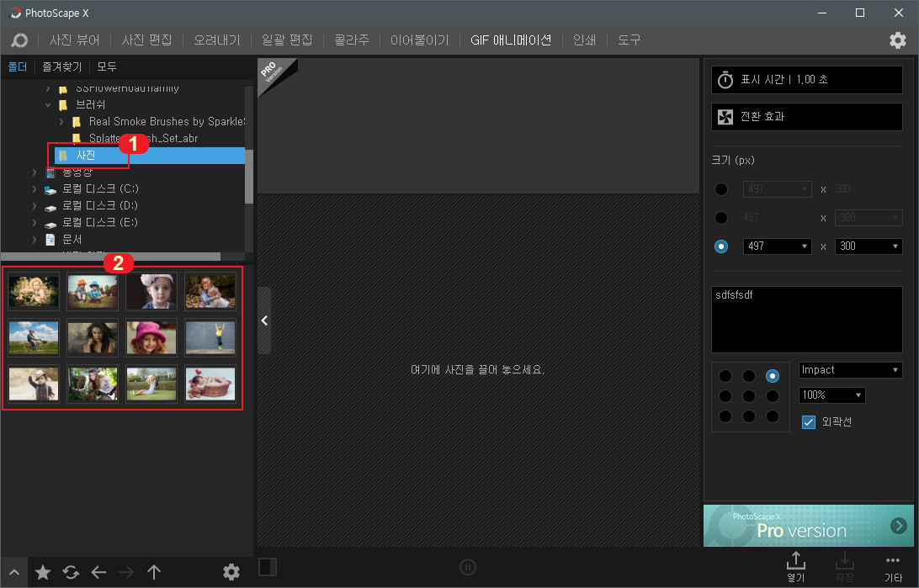The height and width of the screenshot is (588, 919).
Task: Open the 콜라주 tab
Action: pos(352,40)
